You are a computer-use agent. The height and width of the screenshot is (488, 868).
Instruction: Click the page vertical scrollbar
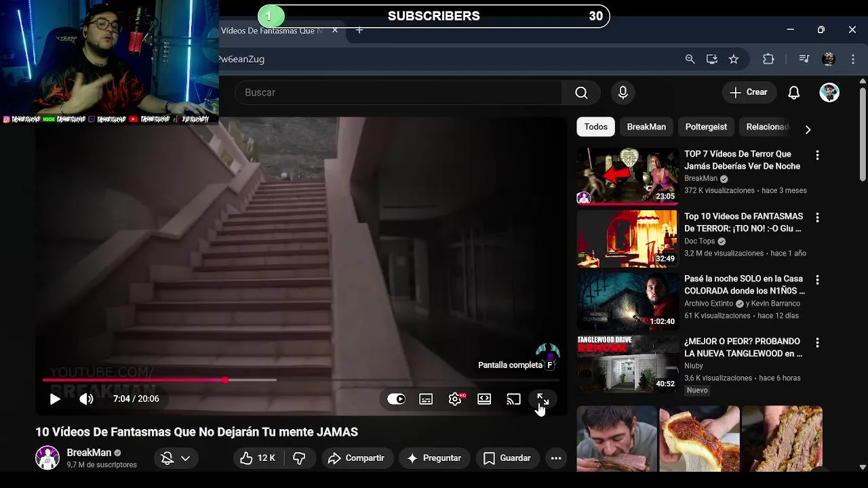tap(863, 136)
